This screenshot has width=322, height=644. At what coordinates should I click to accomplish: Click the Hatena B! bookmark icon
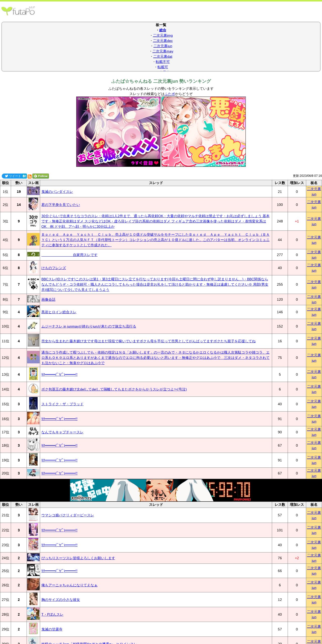(x=24, y=176)
